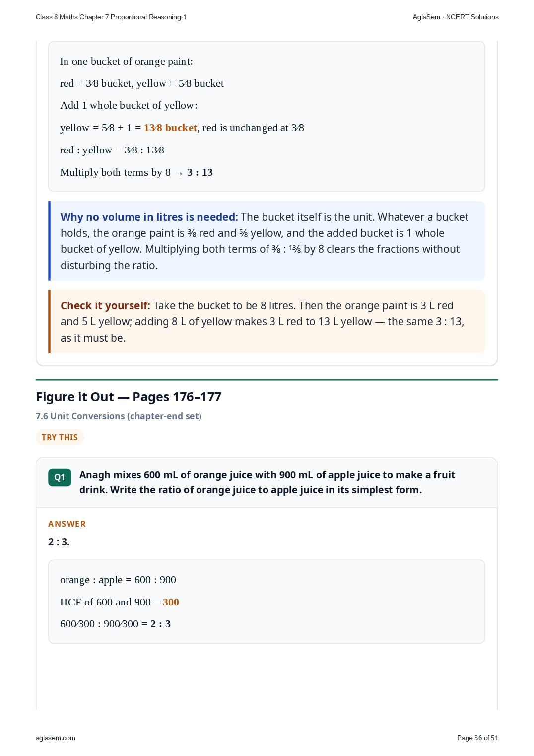Click the green Q1 question badge
The image size is (534, 756).
[x=60, y=477]
